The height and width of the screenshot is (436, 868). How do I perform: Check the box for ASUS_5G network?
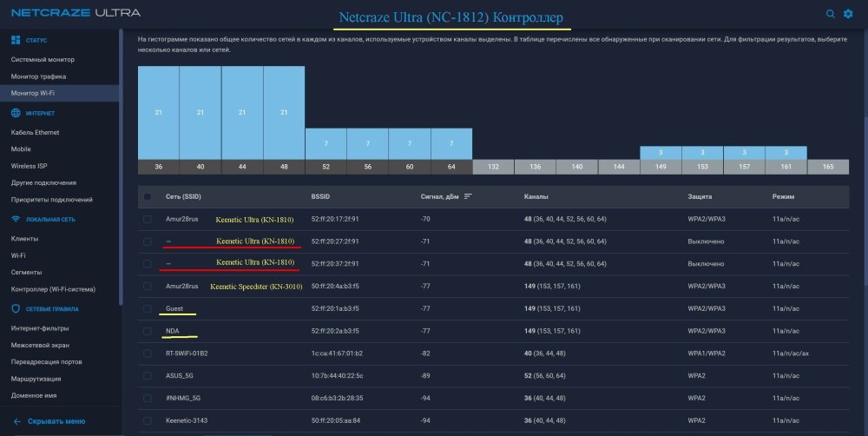tap(148, 375)
